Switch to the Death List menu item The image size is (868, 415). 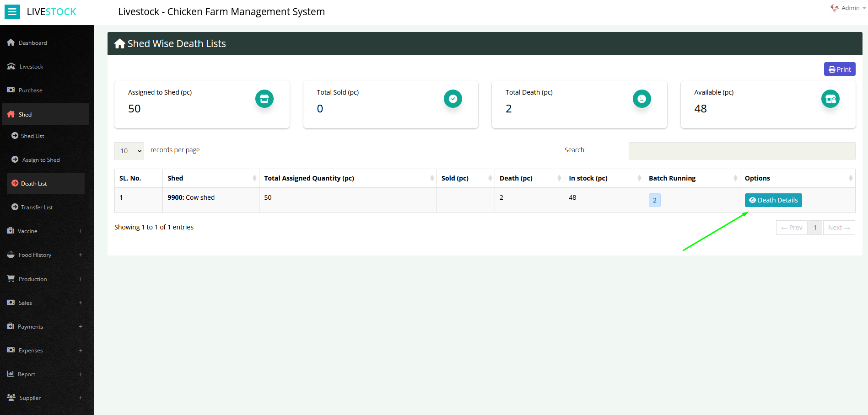point(34,183)
